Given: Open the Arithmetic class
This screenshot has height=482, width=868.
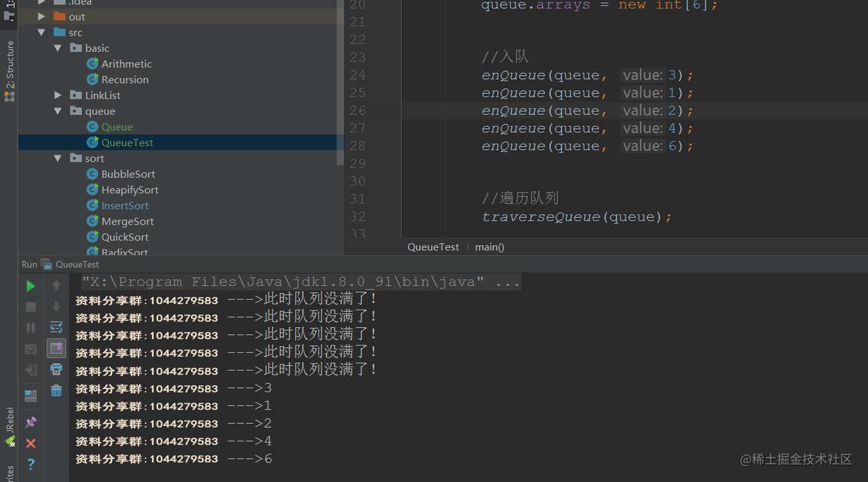Looking at the screenshot, I should pos(127,64).
